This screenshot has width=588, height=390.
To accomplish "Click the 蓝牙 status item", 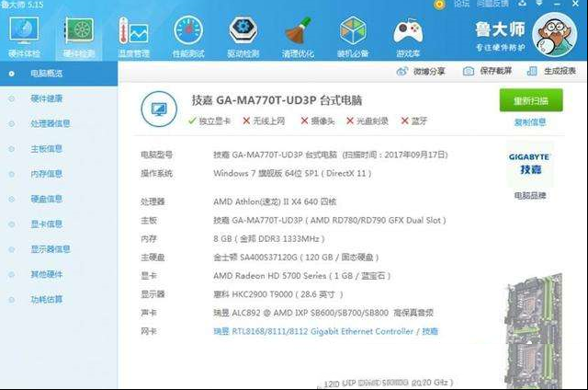I will coord(414,120).
